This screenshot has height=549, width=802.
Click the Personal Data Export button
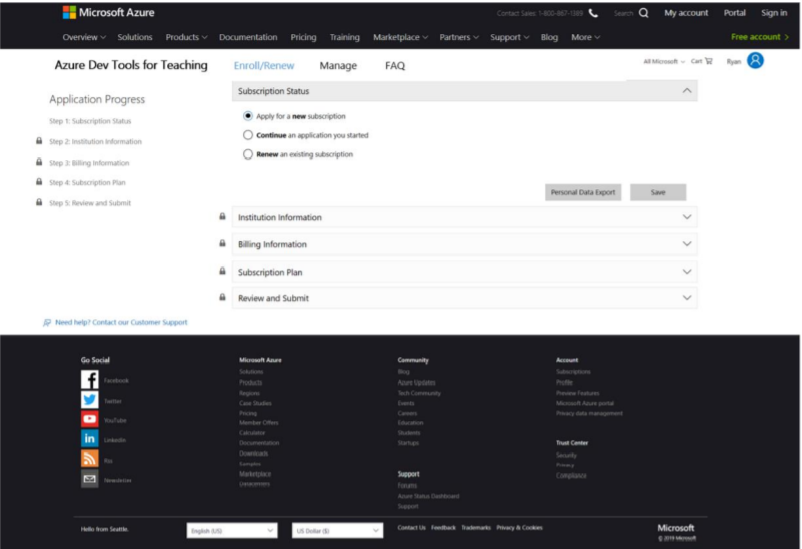pyautogui.click(x=583, y=192)
